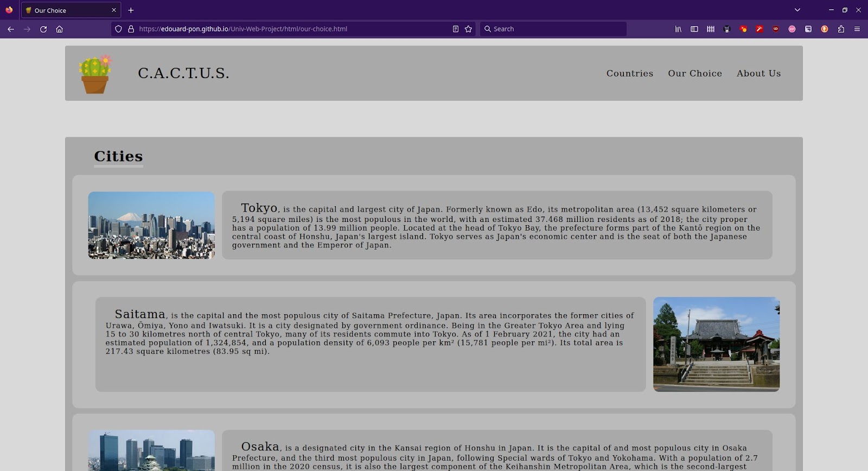Focus the URL address bar
The image size is (868, 471).
pos(293,29)
